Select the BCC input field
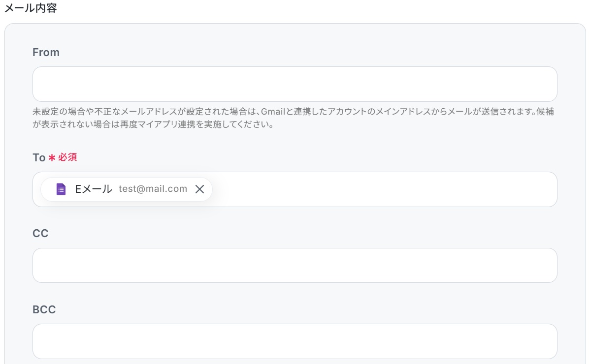 [294, 341]
